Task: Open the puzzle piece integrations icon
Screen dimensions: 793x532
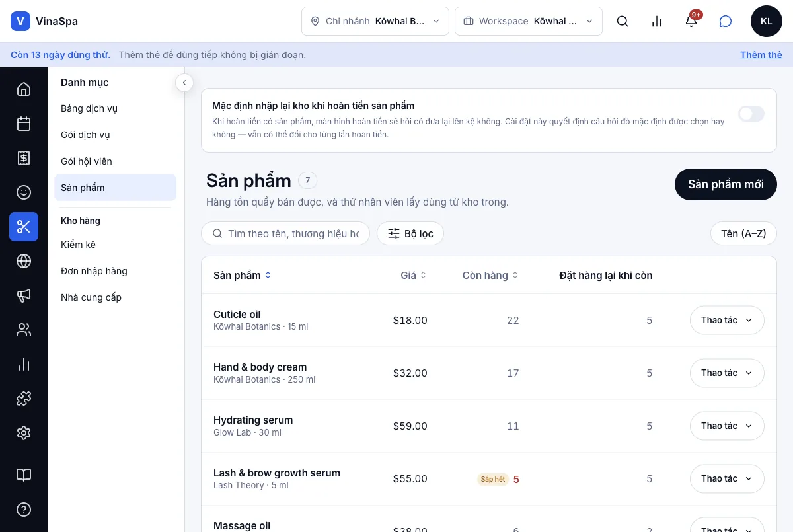Action: coord(24,399)
